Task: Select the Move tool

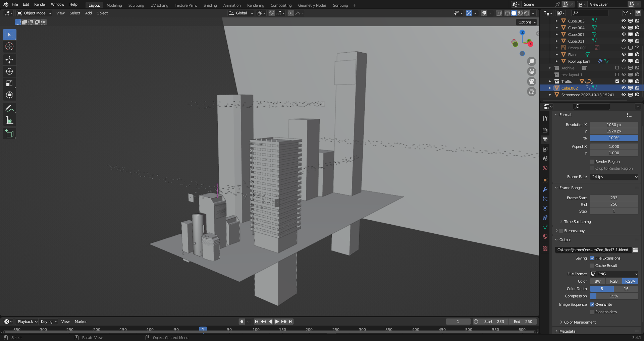Action: coord(9,60)
